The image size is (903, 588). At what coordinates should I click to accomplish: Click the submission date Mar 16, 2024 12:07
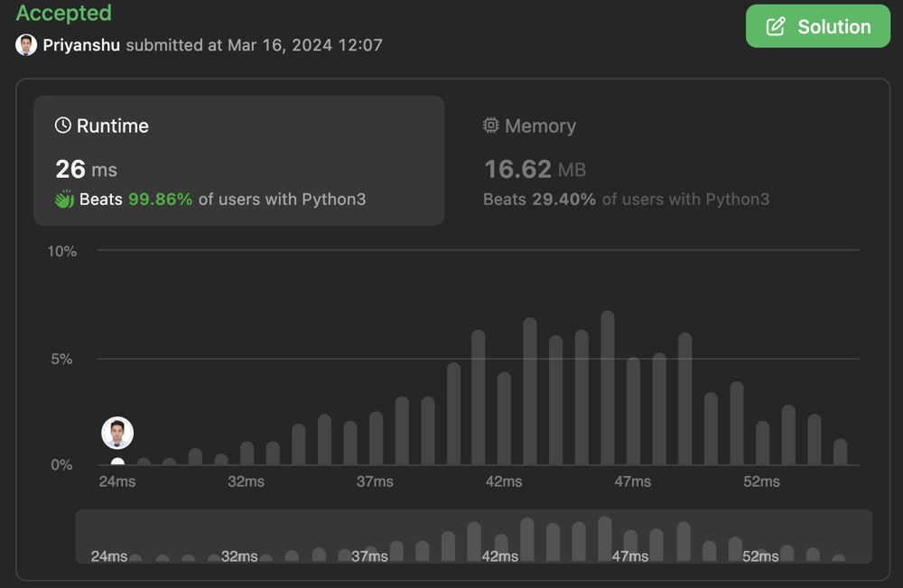click(x=305, y=45)
